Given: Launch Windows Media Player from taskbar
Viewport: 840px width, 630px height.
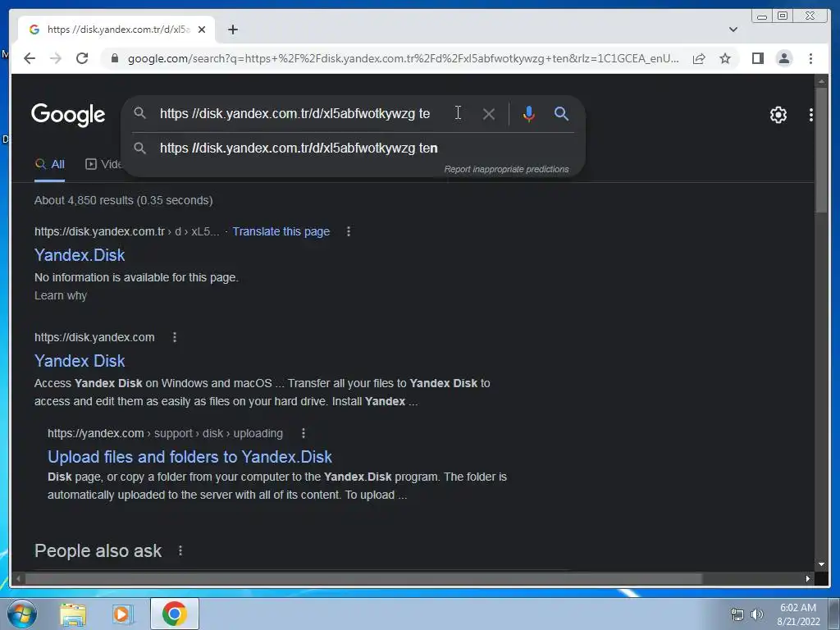Looking at the screenshot, I should (x=122, y=614).
